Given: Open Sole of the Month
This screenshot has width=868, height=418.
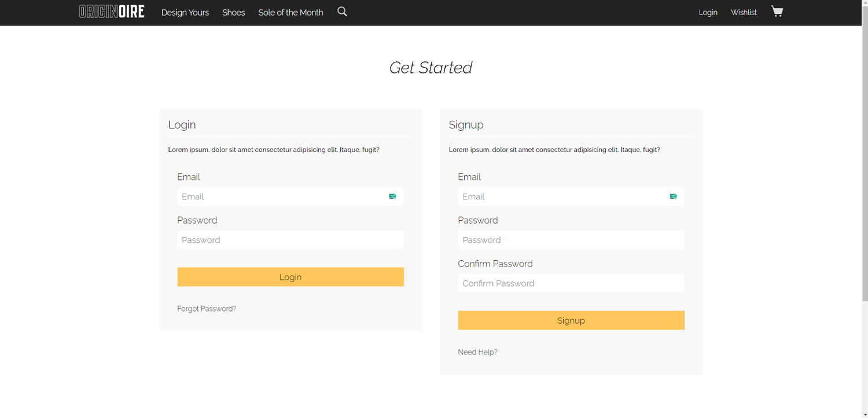Looking at the screenshot, I should (x=290, y=12).
